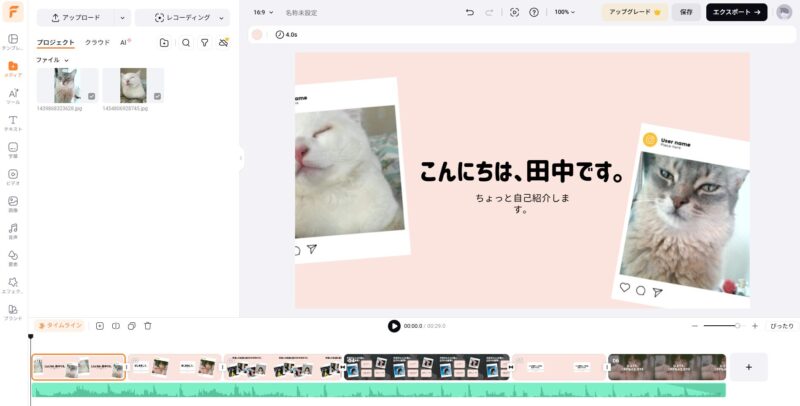
Task: Click the media search magnifier icon
Action: (x=186, y=43)
